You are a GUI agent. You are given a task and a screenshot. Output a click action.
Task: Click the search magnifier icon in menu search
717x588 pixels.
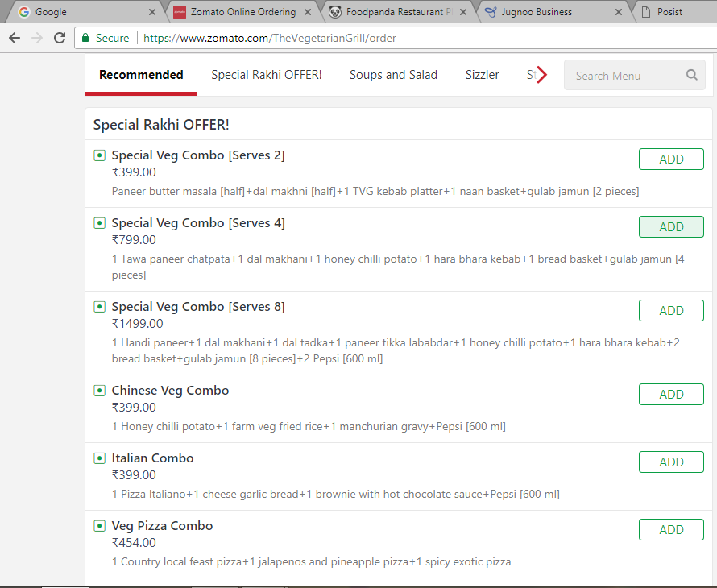point(692,75)
